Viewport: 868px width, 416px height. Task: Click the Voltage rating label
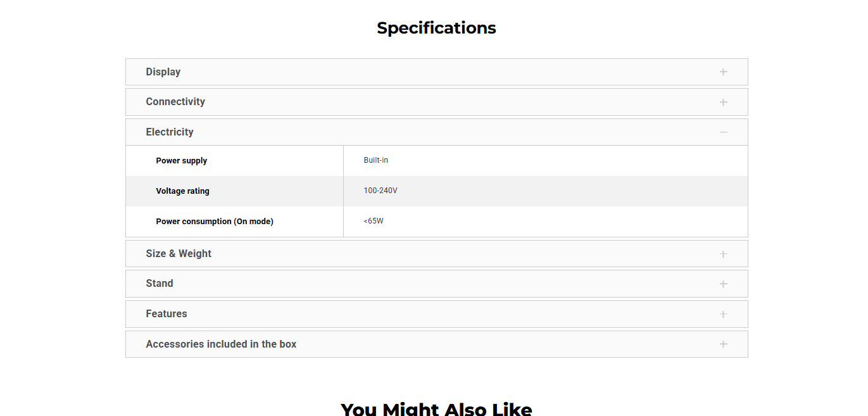pos(182,191)
